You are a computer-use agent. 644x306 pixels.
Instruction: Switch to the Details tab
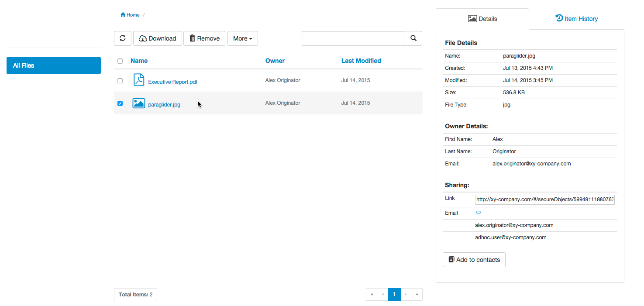[x=482, y=19]
